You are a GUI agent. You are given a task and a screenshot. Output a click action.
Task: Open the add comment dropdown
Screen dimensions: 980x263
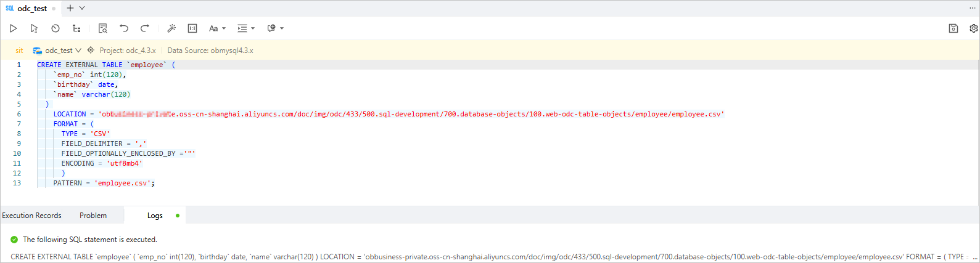click(x=275, y=28)
